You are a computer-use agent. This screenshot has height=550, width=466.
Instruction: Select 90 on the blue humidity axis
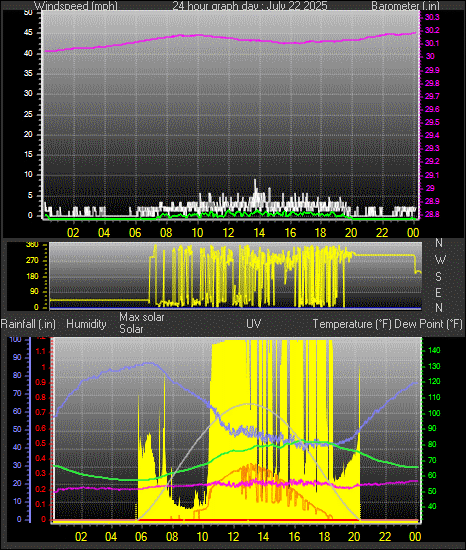click(x=17, y=357)
